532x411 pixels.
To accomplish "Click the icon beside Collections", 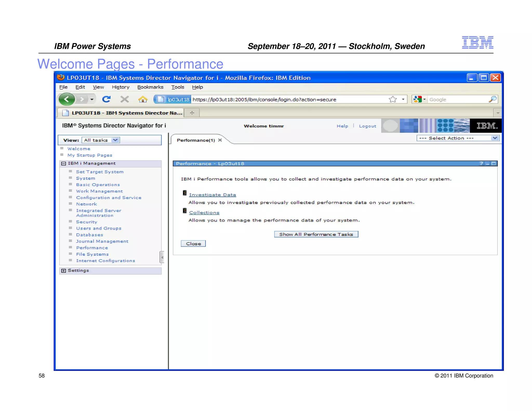I will [x=185, y=210].
